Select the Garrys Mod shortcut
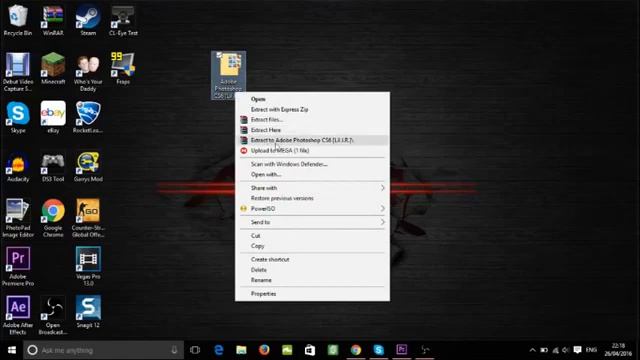Image resolution: width=640 pixels, height=360 pixels. coord(88,166)
